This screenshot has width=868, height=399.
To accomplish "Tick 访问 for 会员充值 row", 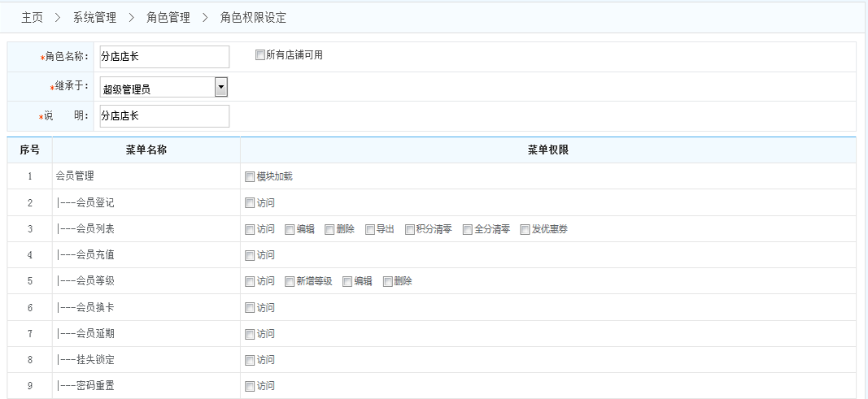I will click(250, 255).
